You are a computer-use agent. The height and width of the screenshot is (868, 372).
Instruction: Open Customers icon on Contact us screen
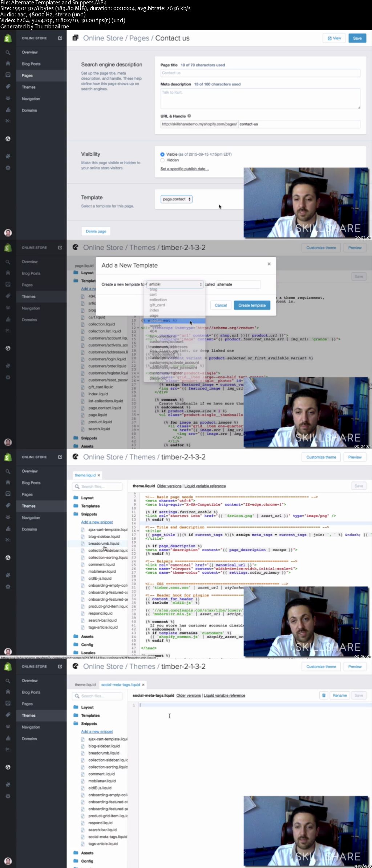tap(8, 98)
